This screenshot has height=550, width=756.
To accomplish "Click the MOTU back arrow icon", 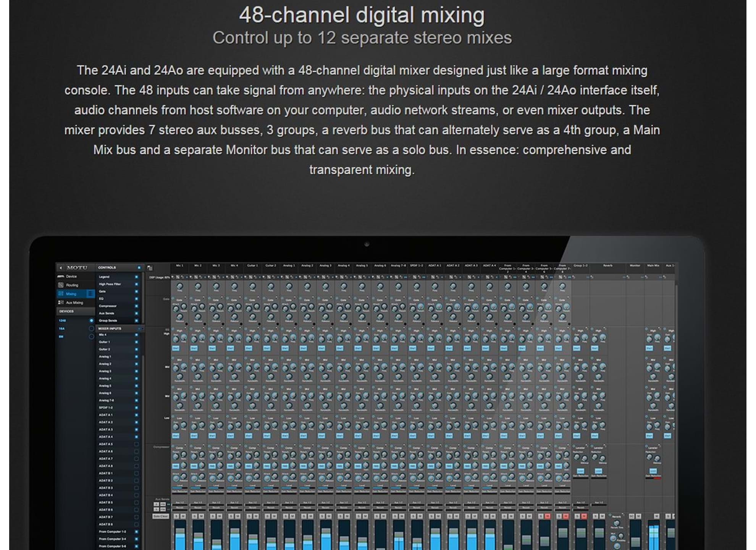I will [61, 268].
